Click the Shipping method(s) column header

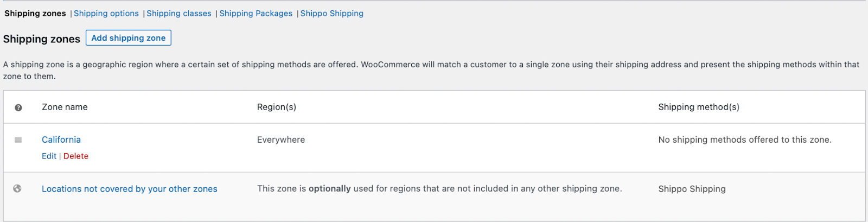point(699,107)
